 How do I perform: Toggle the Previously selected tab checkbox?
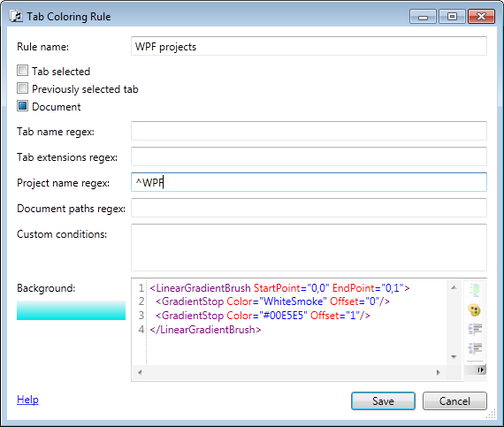click(x=22, y=88)
